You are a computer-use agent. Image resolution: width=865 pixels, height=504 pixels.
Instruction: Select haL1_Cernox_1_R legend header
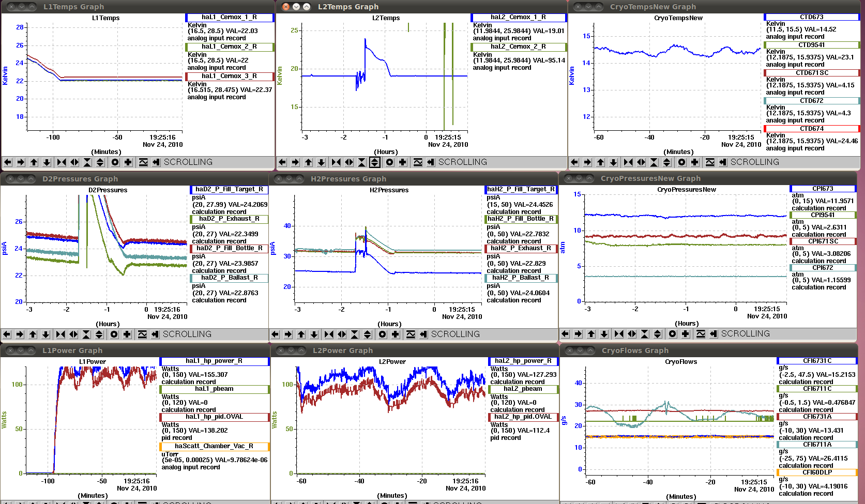click(229, 18)
